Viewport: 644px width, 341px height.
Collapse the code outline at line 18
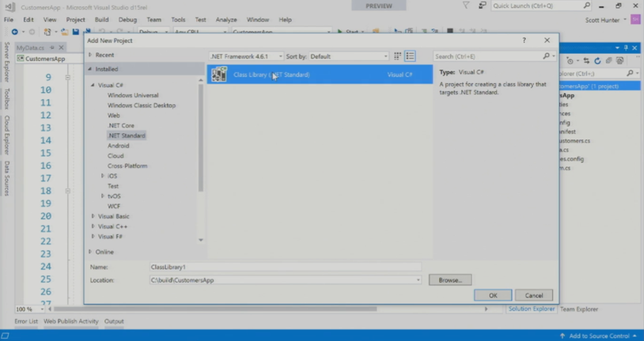[68, 191]
